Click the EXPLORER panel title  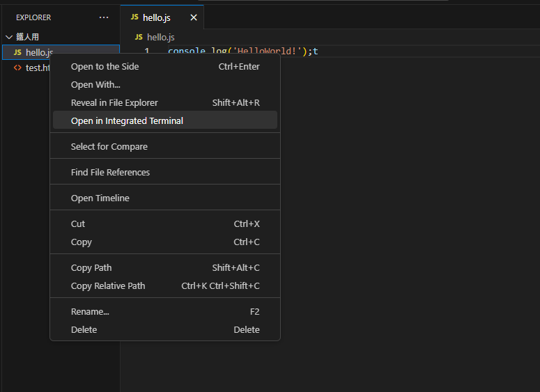[x=33, y=17]
